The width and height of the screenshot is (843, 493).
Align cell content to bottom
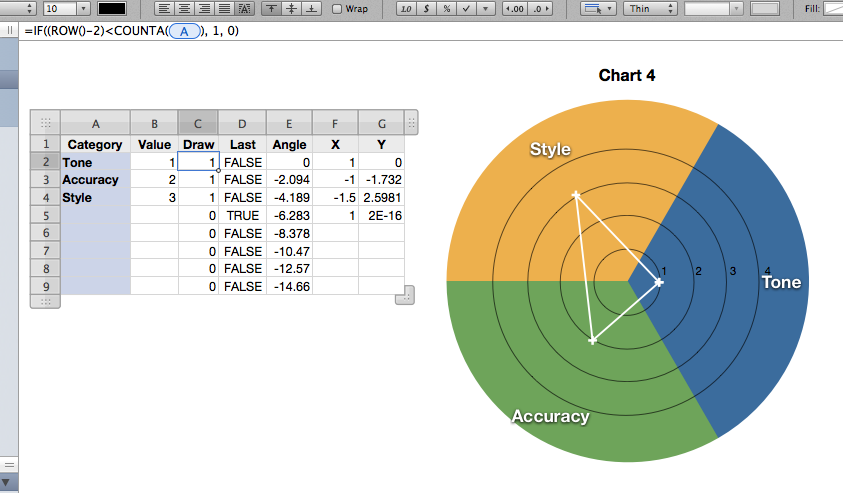312,8
